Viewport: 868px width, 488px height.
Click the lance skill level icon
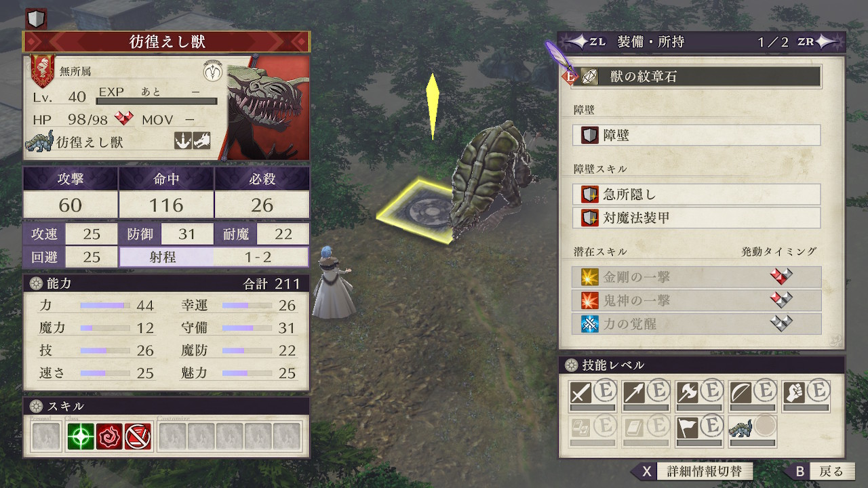coord(634,392)
